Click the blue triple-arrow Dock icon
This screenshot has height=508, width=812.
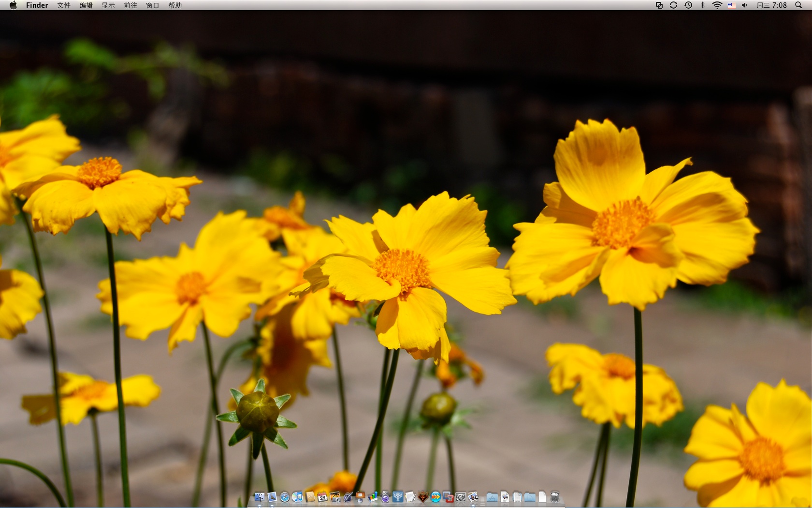(435, 497)
